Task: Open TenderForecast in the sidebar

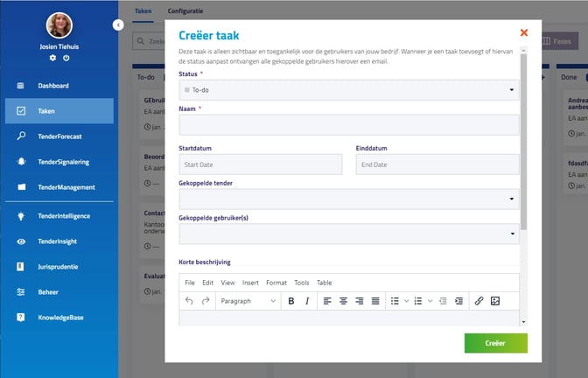Action: (59, 136)
